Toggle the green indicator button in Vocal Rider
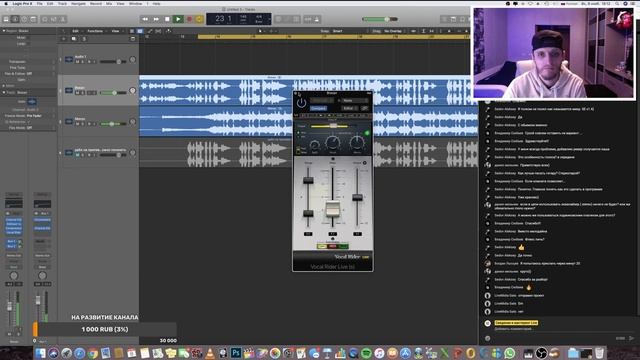The width and height of the screenshot is (640, 360). 367,133
